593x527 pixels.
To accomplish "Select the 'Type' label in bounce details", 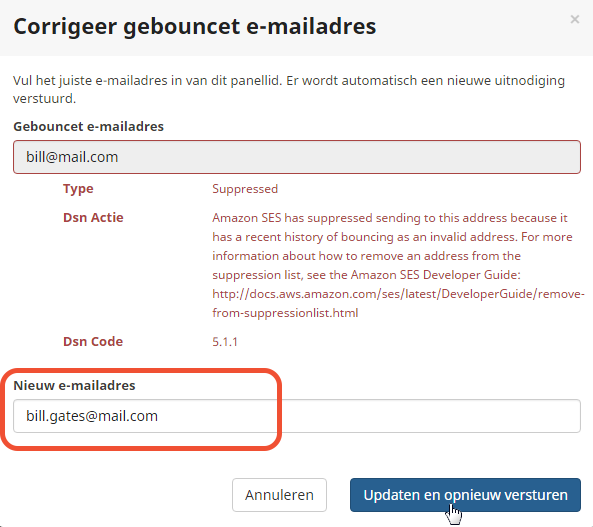I will coord(78,189).
